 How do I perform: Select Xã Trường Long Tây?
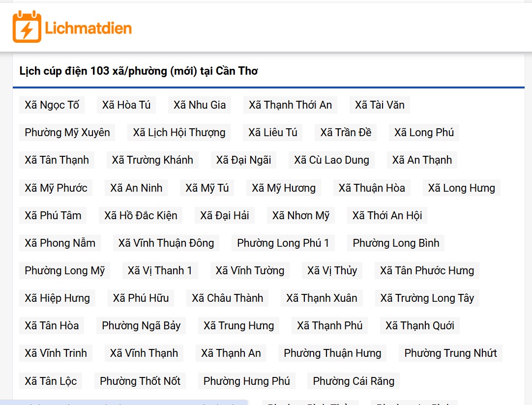tap(427, 298)
